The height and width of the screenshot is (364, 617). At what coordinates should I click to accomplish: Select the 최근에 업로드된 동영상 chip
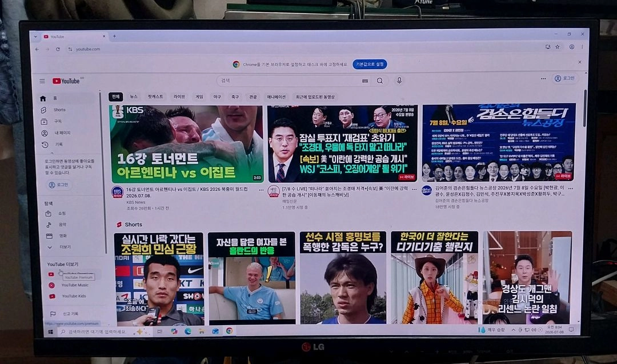pyautogui.click(x=315, y=97)
